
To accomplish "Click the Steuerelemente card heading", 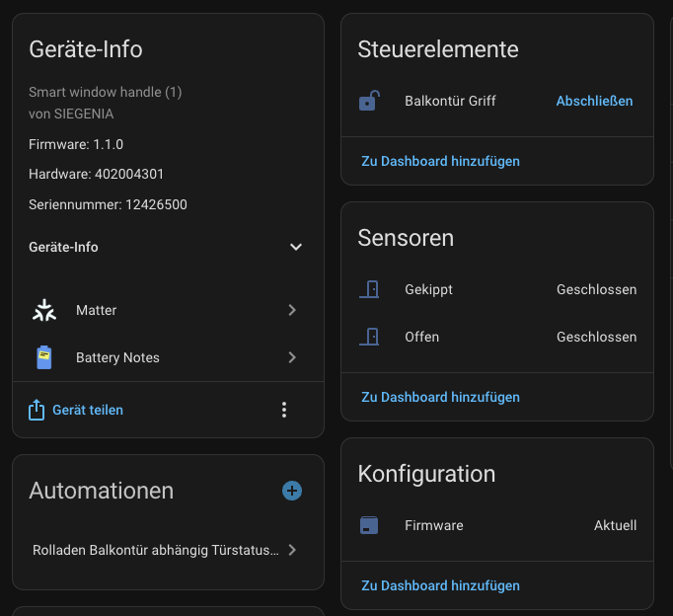I will click(438, 49).
